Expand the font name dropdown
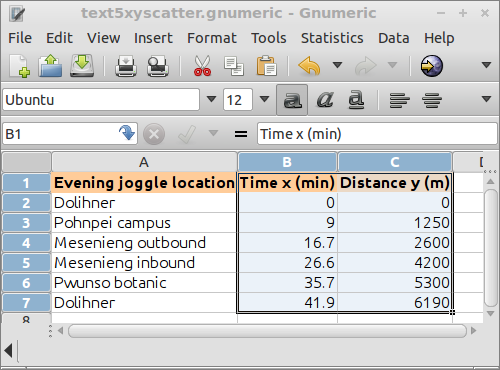The image size is (500, 370). [x=211, y=99]
